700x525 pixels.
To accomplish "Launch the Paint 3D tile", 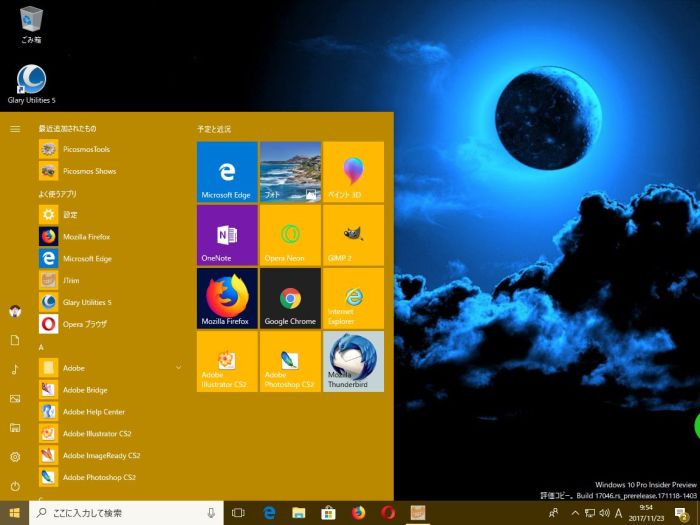I will click(353, 172).
